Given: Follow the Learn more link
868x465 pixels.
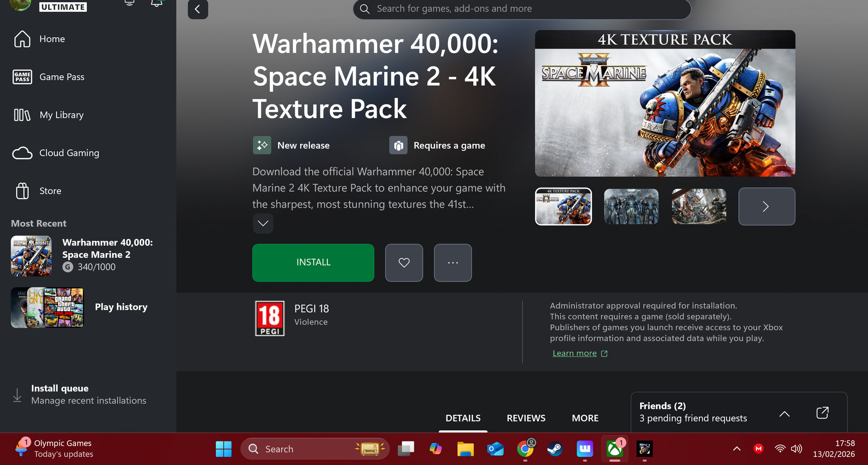Looking at the screenshot, I should pos(575,353).
